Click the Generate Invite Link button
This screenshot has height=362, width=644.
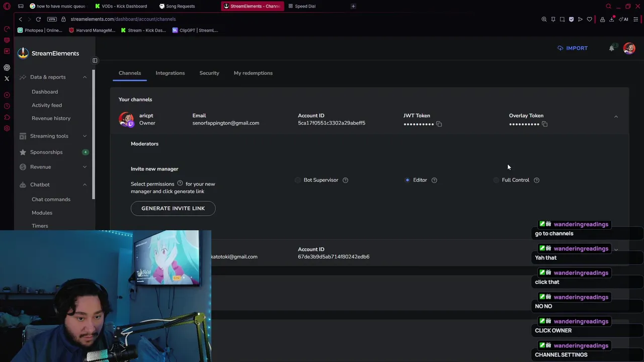(x=173, y=208)
